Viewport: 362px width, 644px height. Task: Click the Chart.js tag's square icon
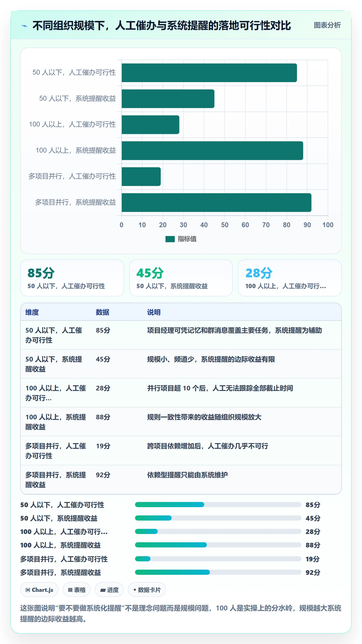click(28, 590)
